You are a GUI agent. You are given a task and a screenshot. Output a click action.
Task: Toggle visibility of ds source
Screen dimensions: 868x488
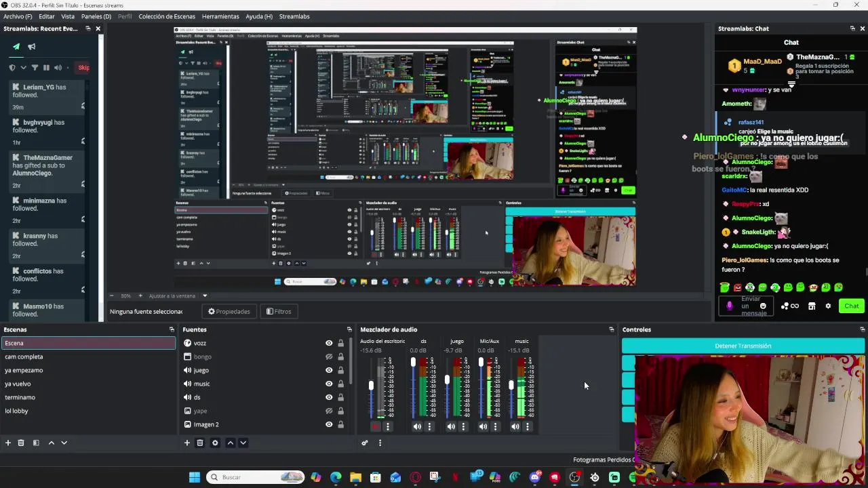(329, 397)
